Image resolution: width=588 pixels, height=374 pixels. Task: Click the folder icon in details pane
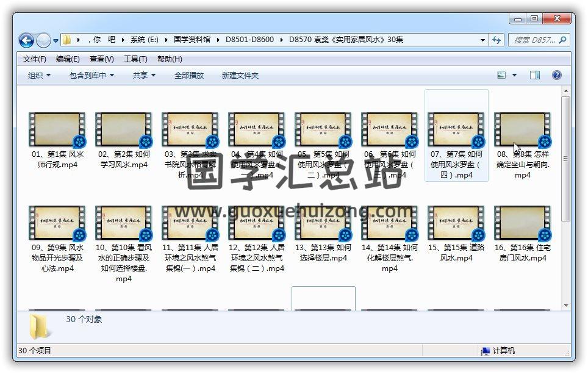click(x=39, y=326)
